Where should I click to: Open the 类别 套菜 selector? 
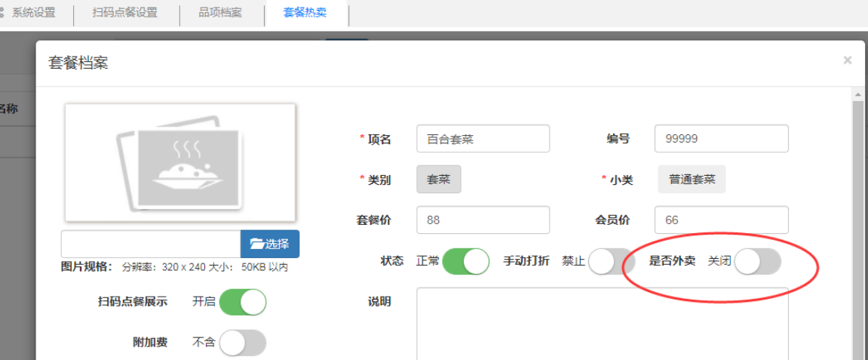[x=438, y=180]
